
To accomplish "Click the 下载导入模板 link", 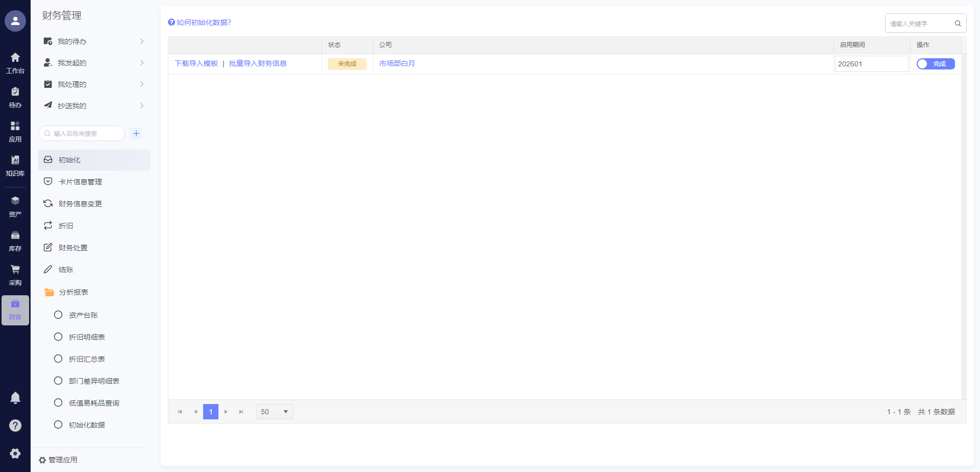I will point(196,63).
